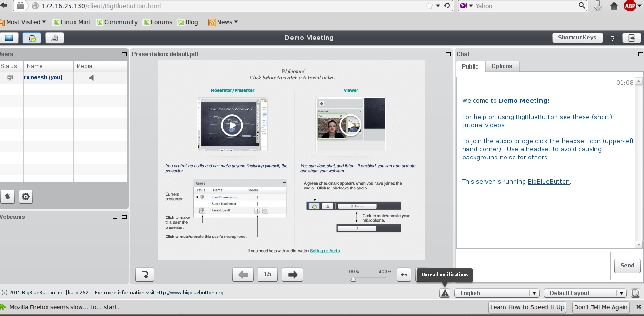Click the raise hand button
The width and height of the screenshot is (644, 316).
click(x=7, y=196)
